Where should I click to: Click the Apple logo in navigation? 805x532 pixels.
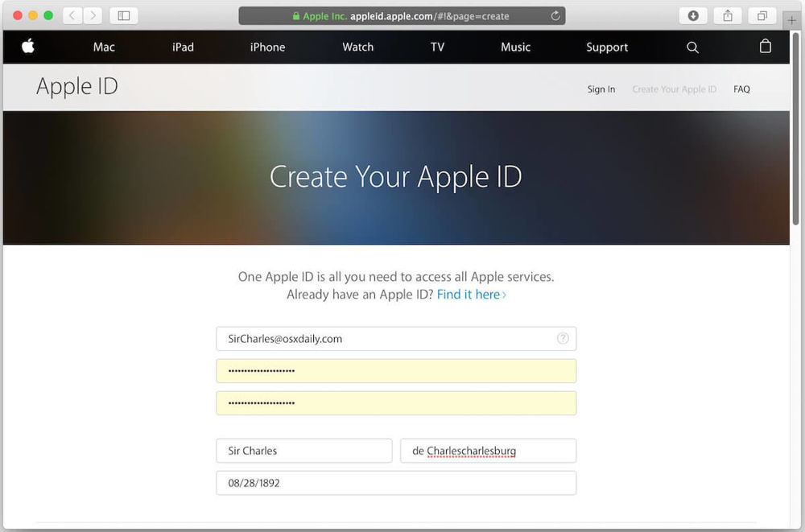pos(28,46)
